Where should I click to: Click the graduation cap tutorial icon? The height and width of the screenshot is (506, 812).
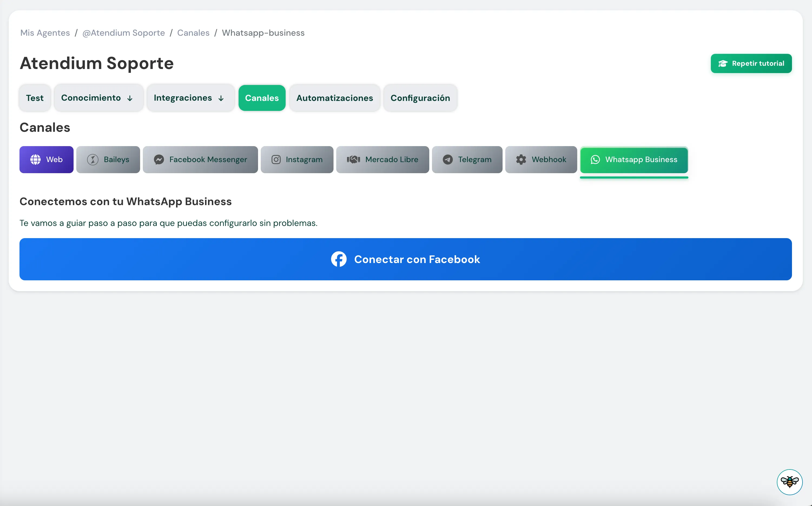click(723, 64)
